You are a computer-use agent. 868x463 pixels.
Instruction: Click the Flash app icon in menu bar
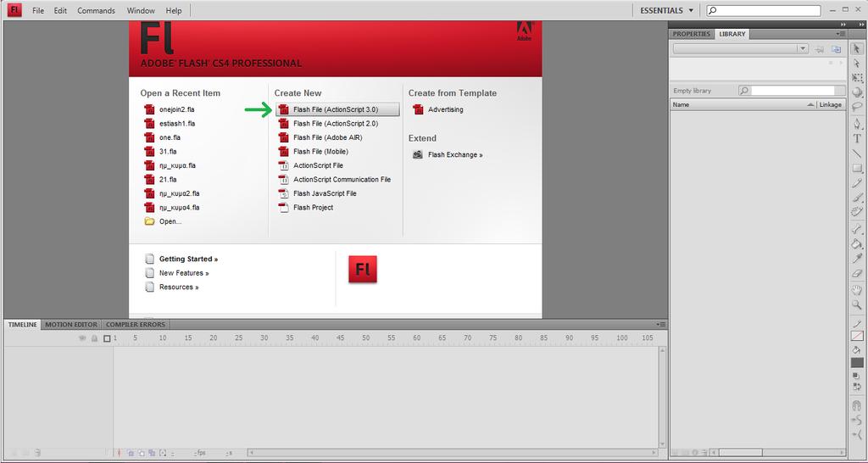pyautogui.click(x=14, y=10)
